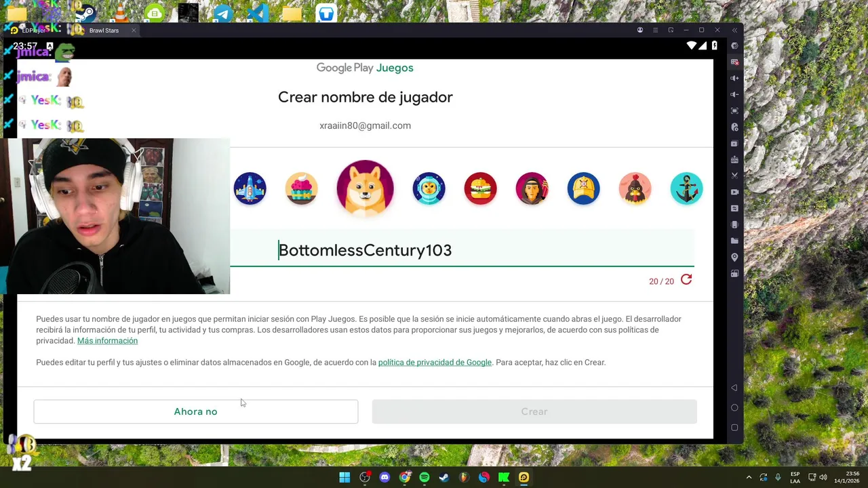Viewport: 868px width, 488px height.
Task: Select the Shiba dog avatar
Action: 365,187
